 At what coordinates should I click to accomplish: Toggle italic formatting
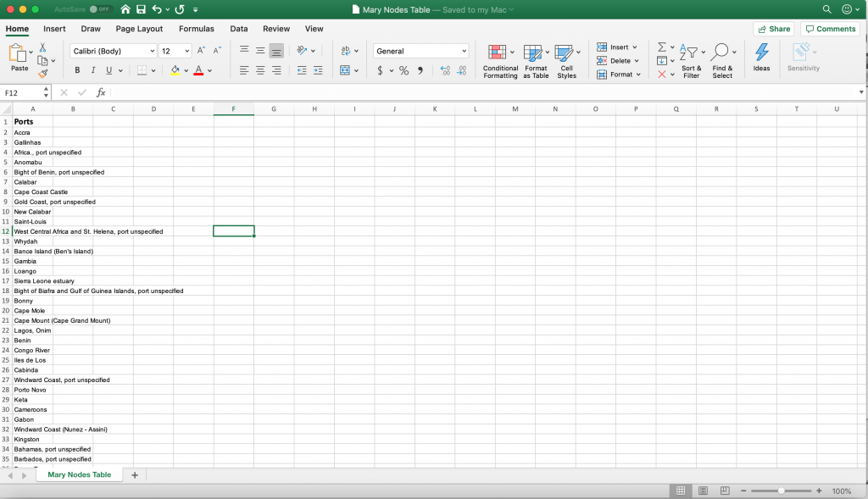[x=93, y=70]
